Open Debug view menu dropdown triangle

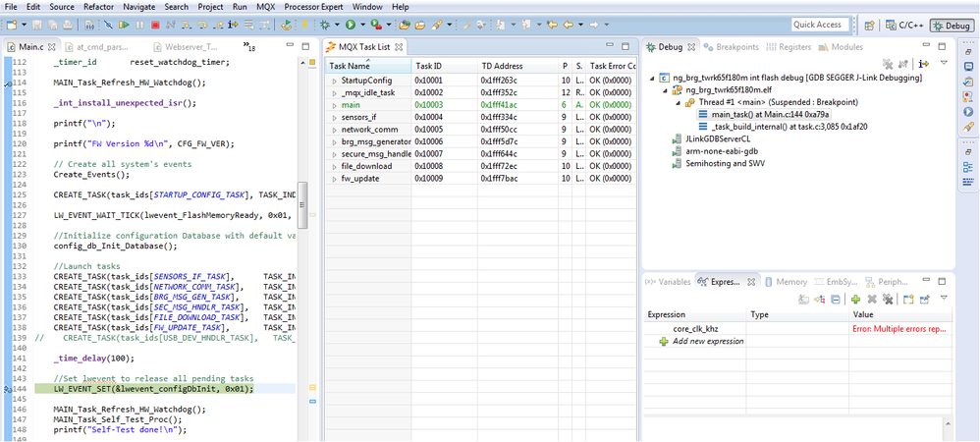pos(944,63)
